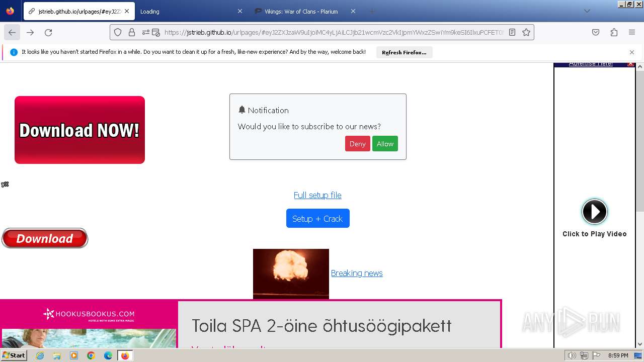Open site permissions icon in address bar

(146, 32)
